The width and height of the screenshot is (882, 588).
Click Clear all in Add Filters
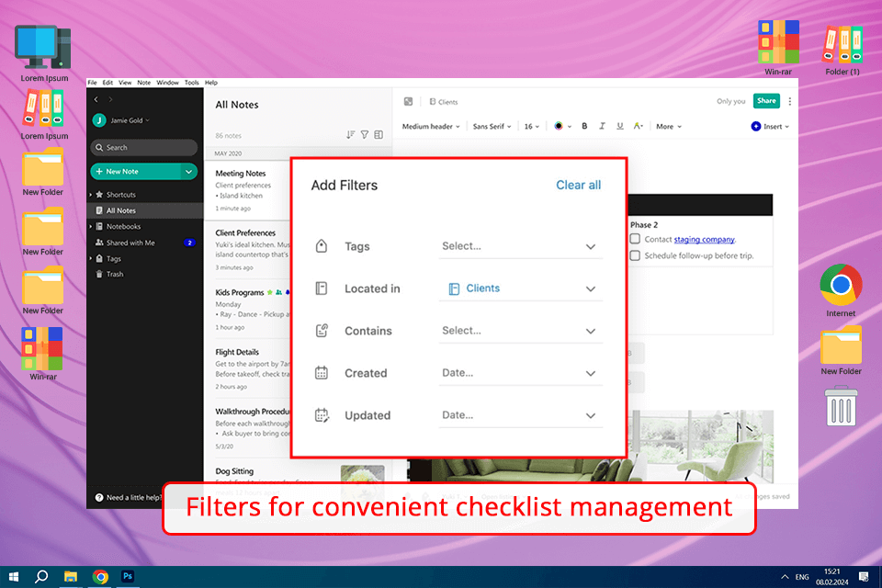(578, 185)
